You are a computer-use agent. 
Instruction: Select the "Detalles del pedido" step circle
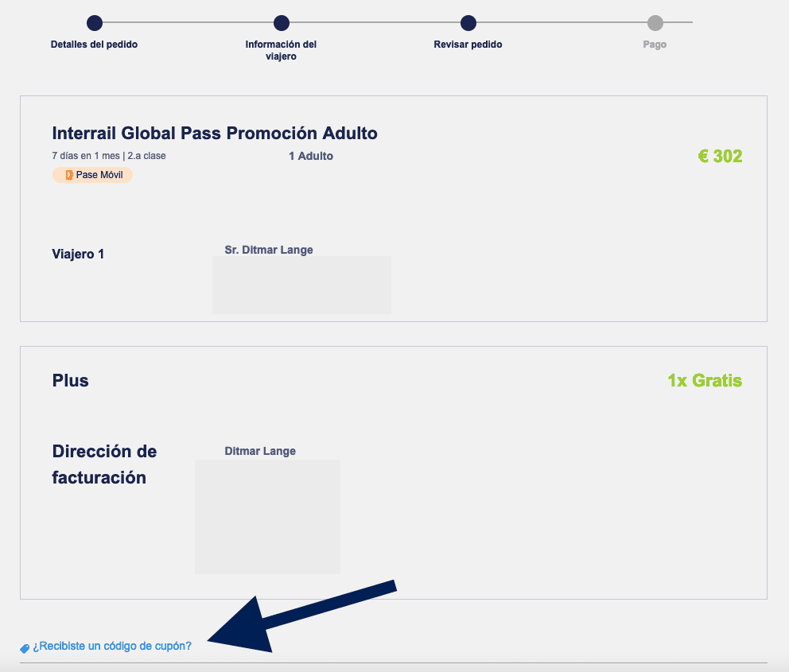pos(95,23)
